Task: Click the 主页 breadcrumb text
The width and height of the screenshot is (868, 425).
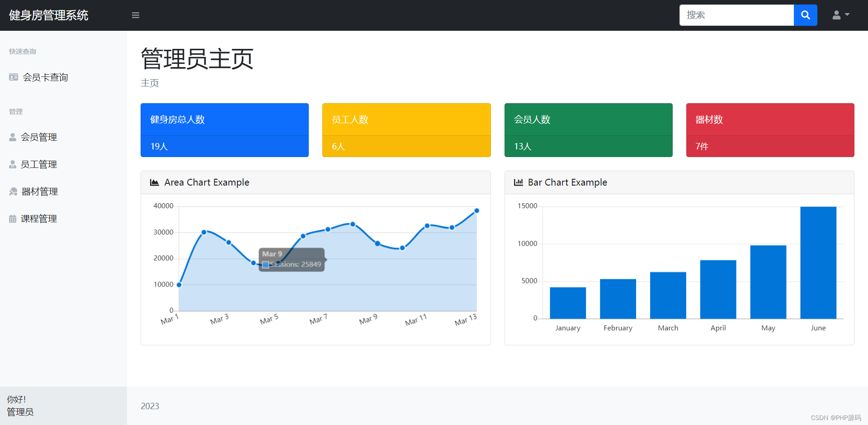Action: tap(150, 83)
